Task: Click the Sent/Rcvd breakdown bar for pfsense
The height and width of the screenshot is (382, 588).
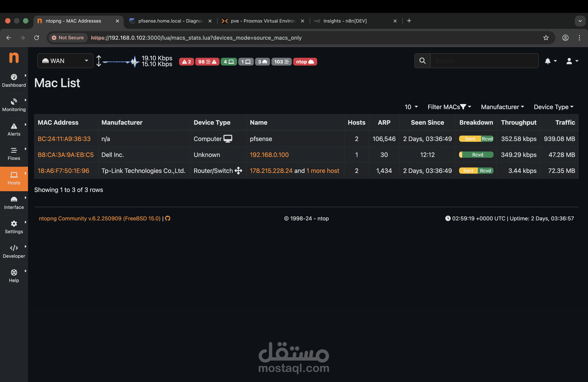Action: pyautogui.click(x=476, y=139)
